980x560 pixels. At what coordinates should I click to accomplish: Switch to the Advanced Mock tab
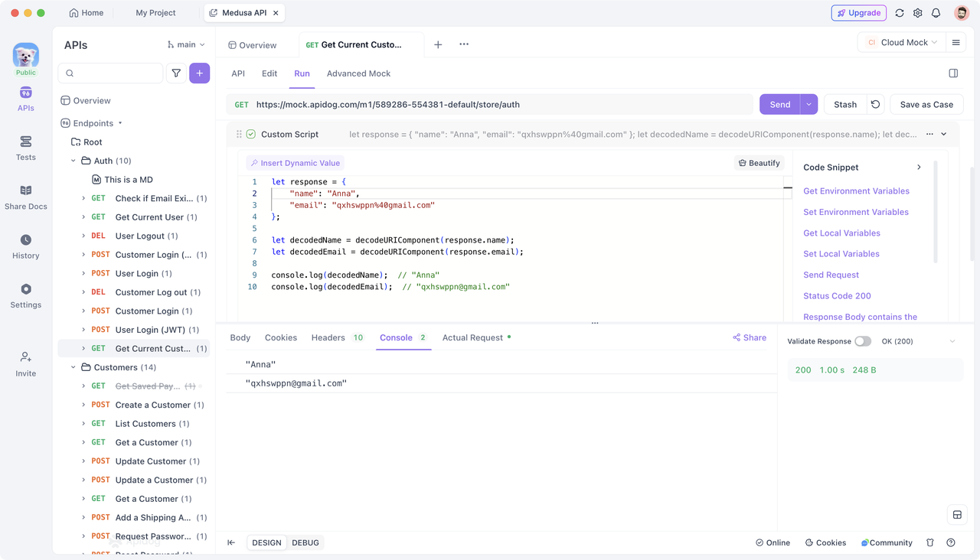point(358,73)
